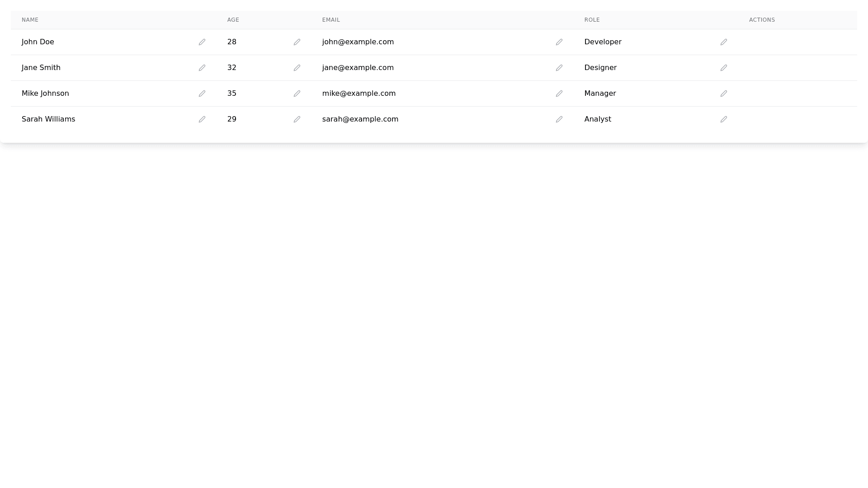This screenshot has width=868, height=488.
Task: Click the Role column header
Action: (x=592, y=20)
